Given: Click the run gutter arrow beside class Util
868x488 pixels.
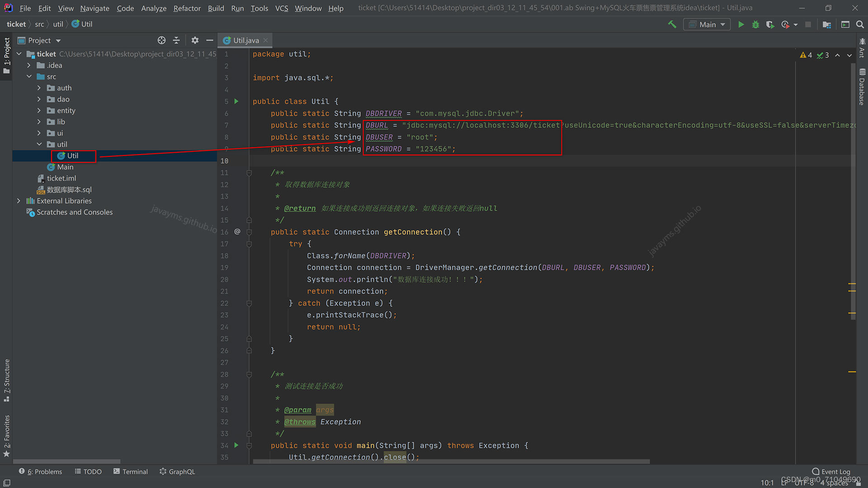Looking at the screenshot, I should 236,101.
